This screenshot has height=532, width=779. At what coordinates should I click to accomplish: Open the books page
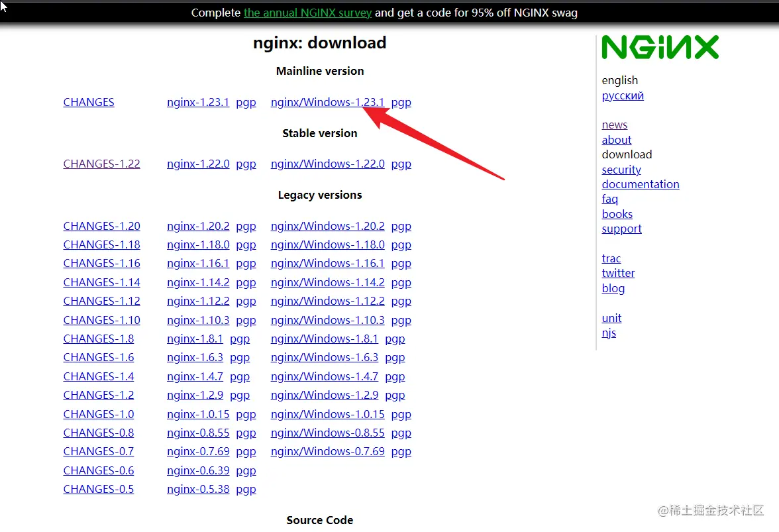point(617,214)
